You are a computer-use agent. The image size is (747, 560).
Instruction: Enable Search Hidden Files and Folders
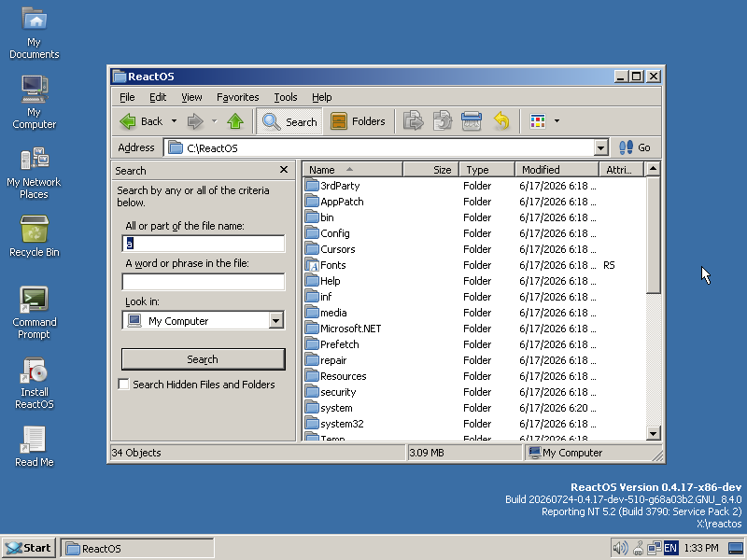(x=124, y=385)
